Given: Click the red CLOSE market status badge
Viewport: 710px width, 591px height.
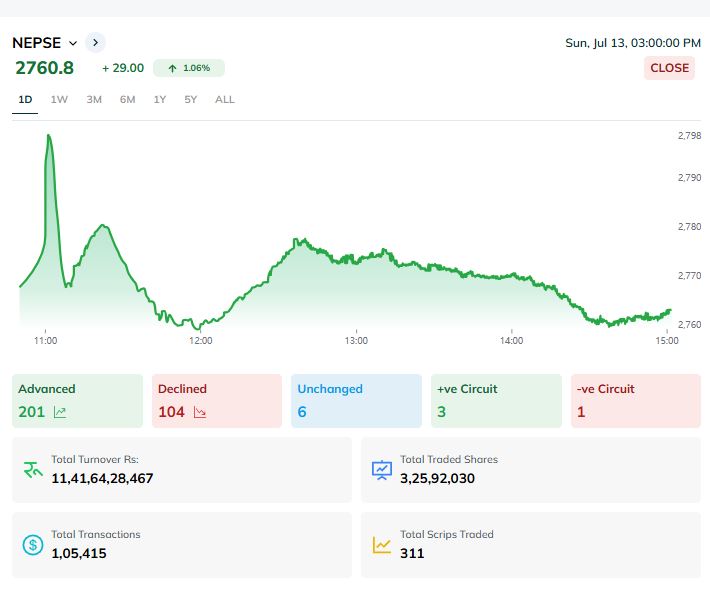Looking at the screenshot, I should click(x=669, y=68).
